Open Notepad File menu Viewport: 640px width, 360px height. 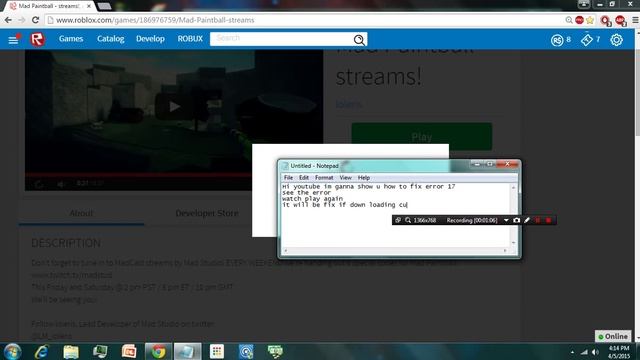click(x=288, y=178)
